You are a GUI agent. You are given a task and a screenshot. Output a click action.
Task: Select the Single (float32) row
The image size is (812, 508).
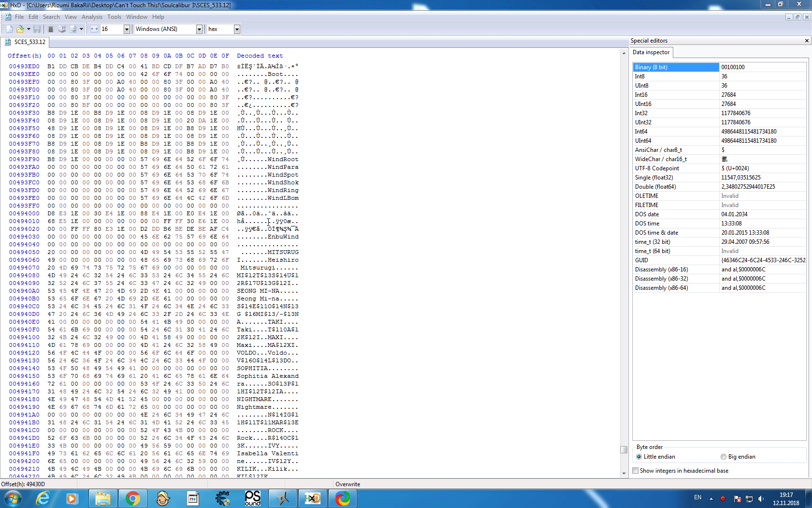coord(719,178)
